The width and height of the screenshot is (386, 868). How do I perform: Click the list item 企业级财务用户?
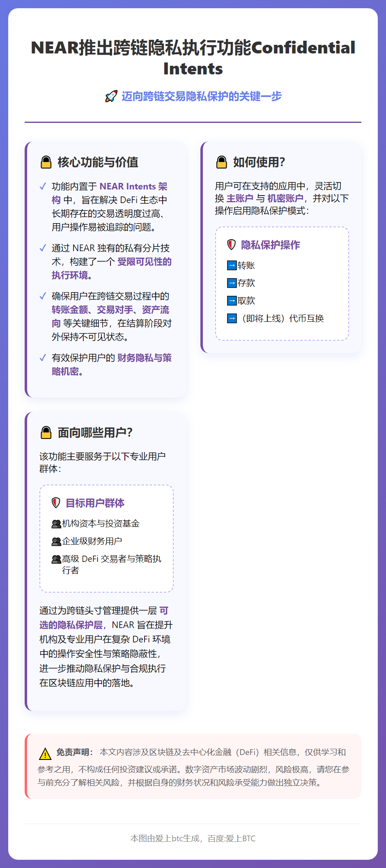tap(92, 541)
